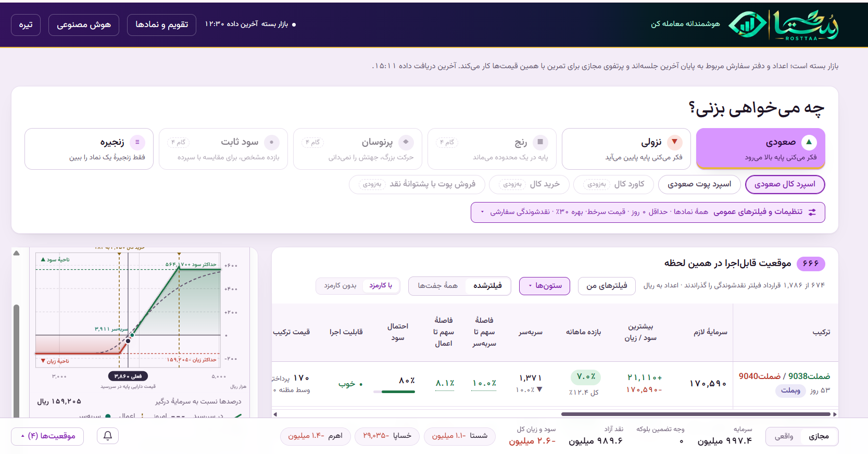The image size is (868, 454).
Task: Choose the سود ثابت strategy card
Action: point(223,149)
